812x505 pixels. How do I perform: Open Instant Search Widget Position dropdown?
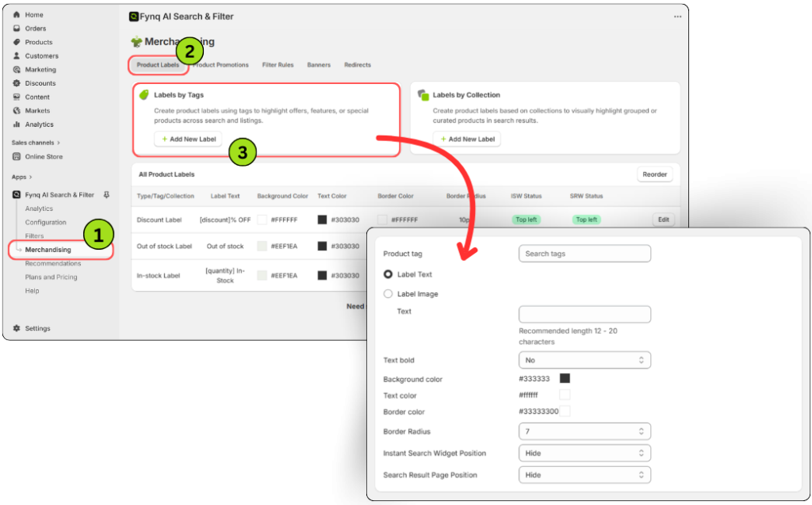click(x=584, y=453)
